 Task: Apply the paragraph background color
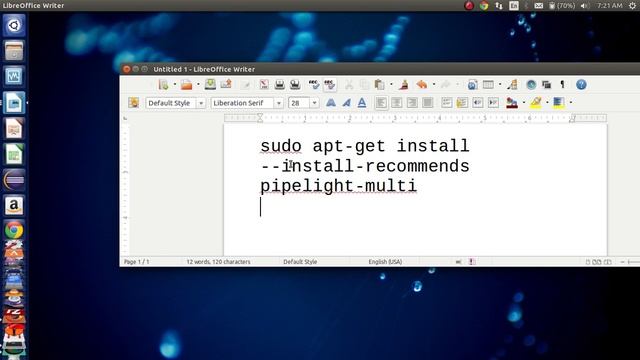click(x=559, y=102)
